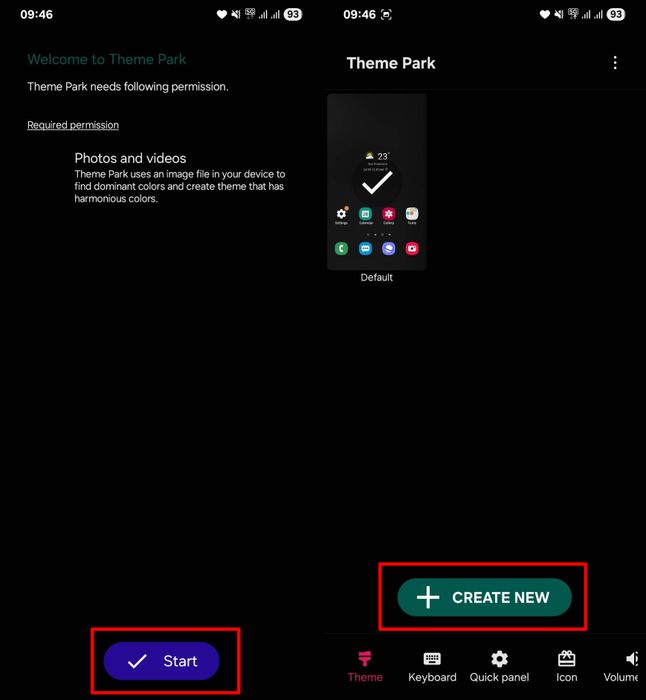Tap the screen recorder icon beside clock
The height and width of the screenshot is (700, 646).
(x=386, y=15)
